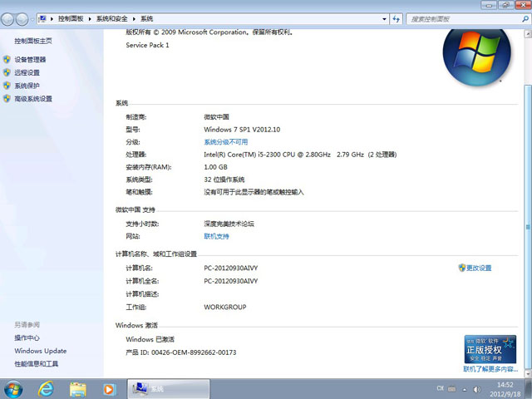Open Windows Explorer folder taskbar icon
Viewport: 532px width, 399px height.
click(x=77, y=390)
